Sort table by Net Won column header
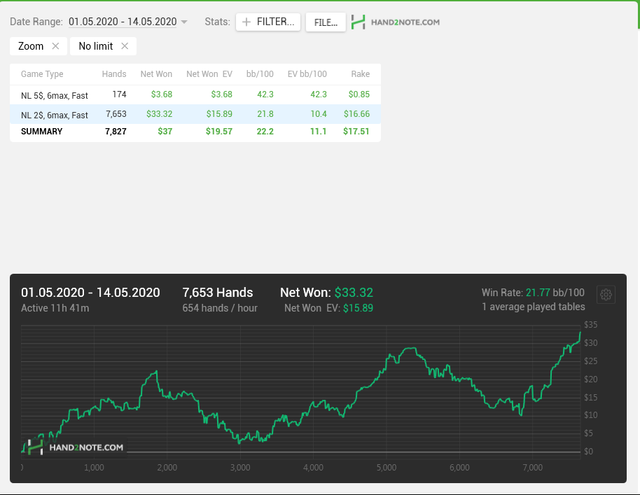 (x=156, y=74)
